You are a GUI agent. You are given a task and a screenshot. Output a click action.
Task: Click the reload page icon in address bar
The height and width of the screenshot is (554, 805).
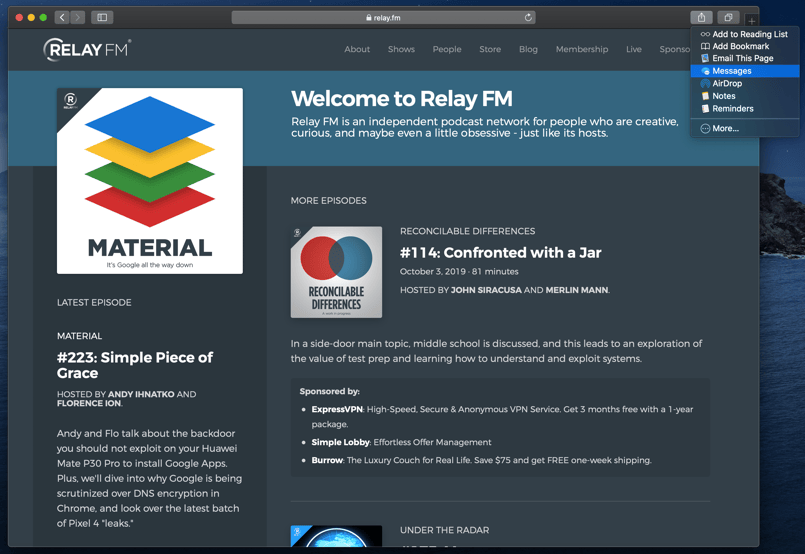tap(528, 17)
